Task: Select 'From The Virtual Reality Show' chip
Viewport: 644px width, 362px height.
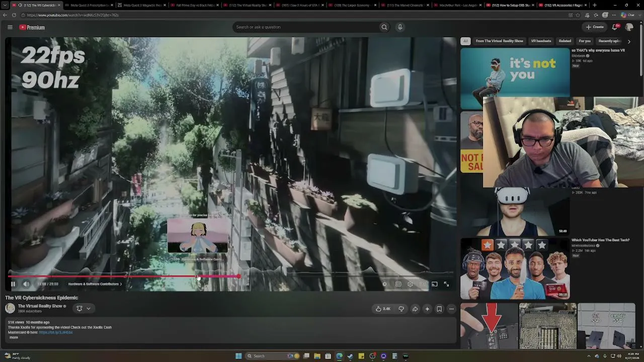Action: pos(500,41)
